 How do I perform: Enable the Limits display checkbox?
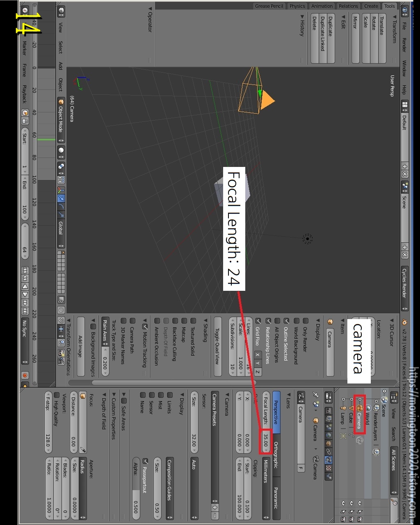coord(170,395)
